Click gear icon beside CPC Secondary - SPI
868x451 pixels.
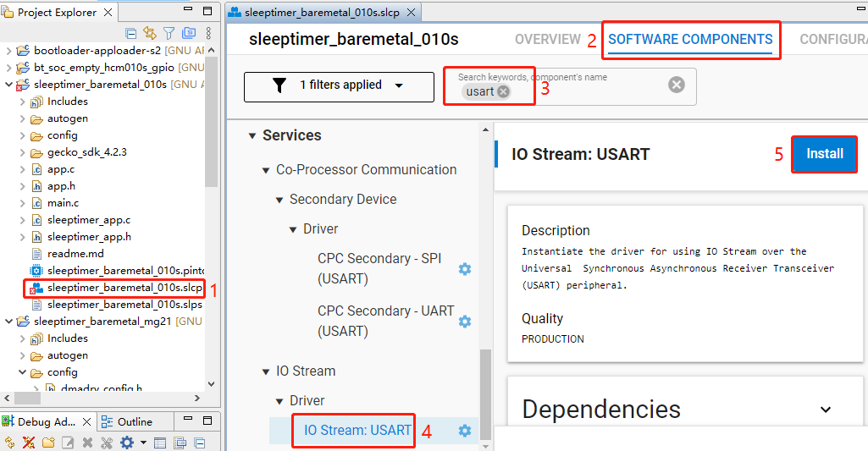click(x=464, y=269)
